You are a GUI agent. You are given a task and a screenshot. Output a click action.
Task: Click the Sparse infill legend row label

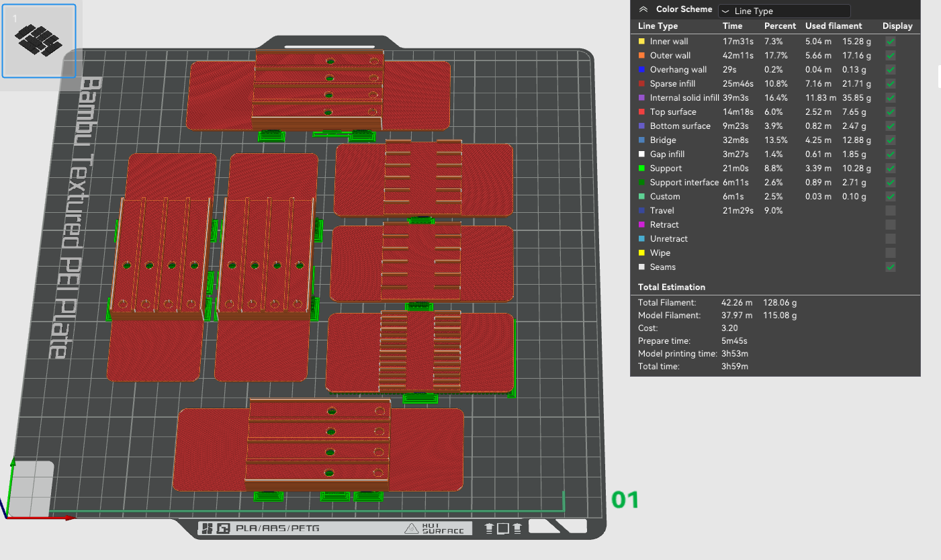(x=672, y=84)
